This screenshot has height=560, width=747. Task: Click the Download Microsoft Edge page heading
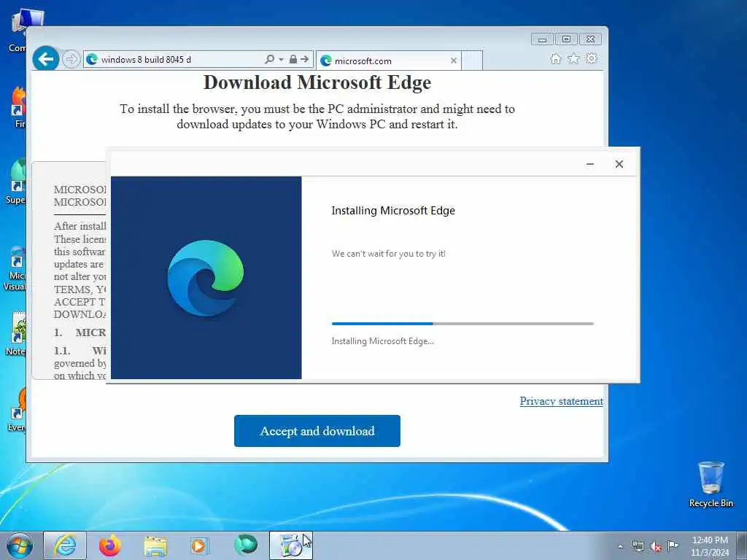pos(317,82)
